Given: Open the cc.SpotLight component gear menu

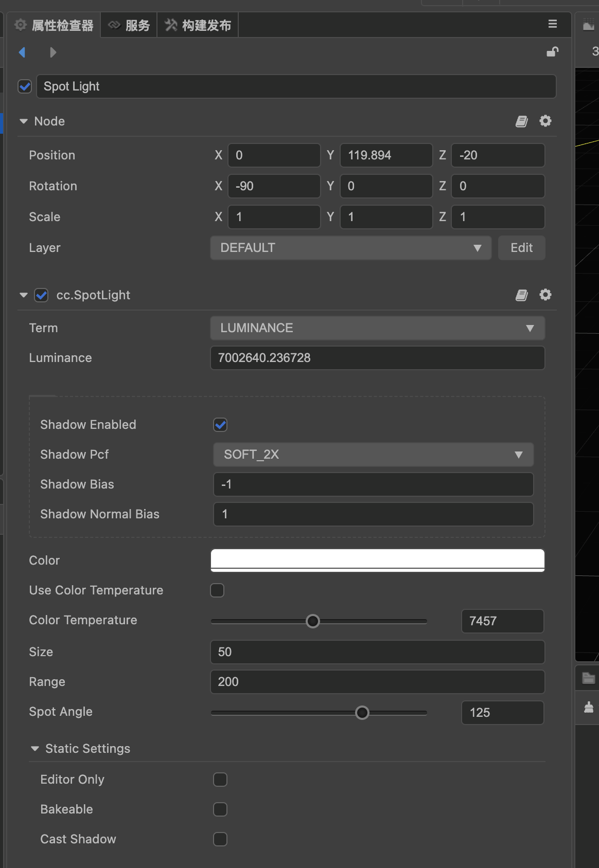Looking at the screenshot, I should 545,295.
